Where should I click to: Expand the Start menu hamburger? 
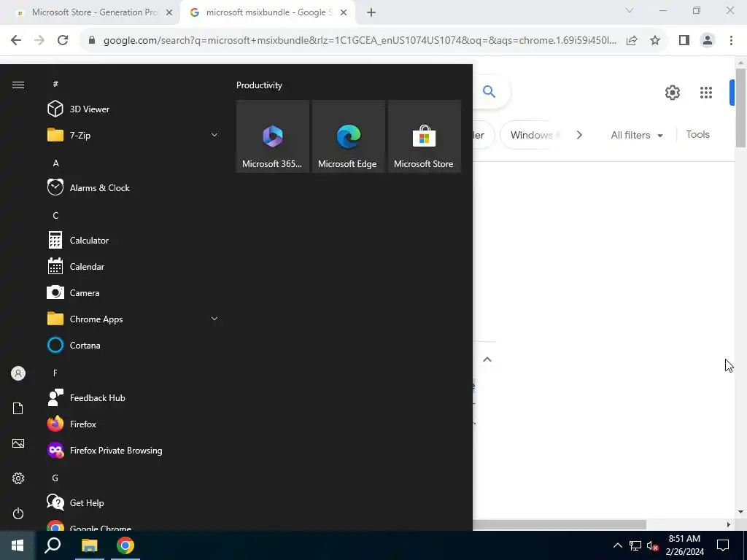[x=18, y=85]
